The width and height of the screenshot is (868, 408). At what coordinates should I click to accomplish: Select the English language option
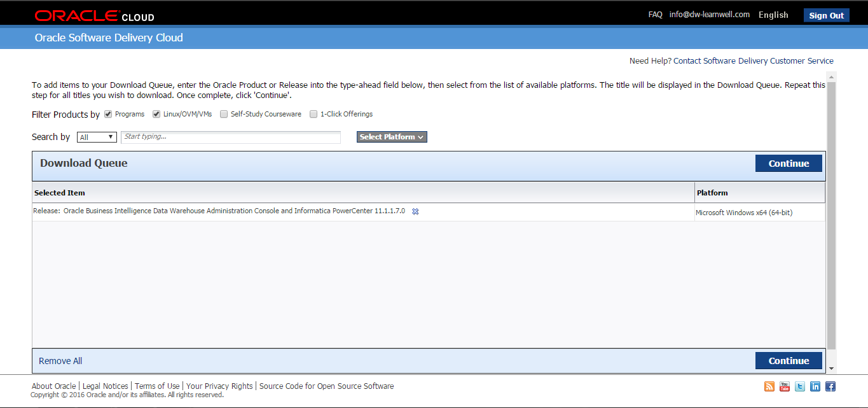[x=773, y=15]
